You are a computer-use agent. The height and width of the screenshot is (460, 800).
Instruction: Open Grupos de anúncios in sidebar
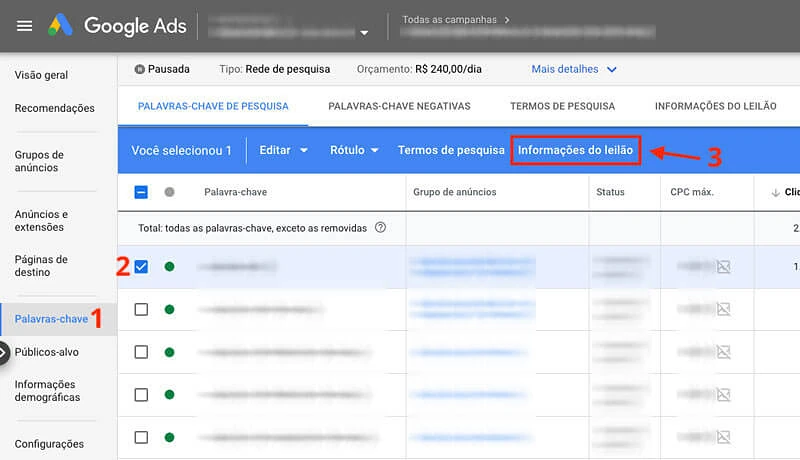[39, 161]
